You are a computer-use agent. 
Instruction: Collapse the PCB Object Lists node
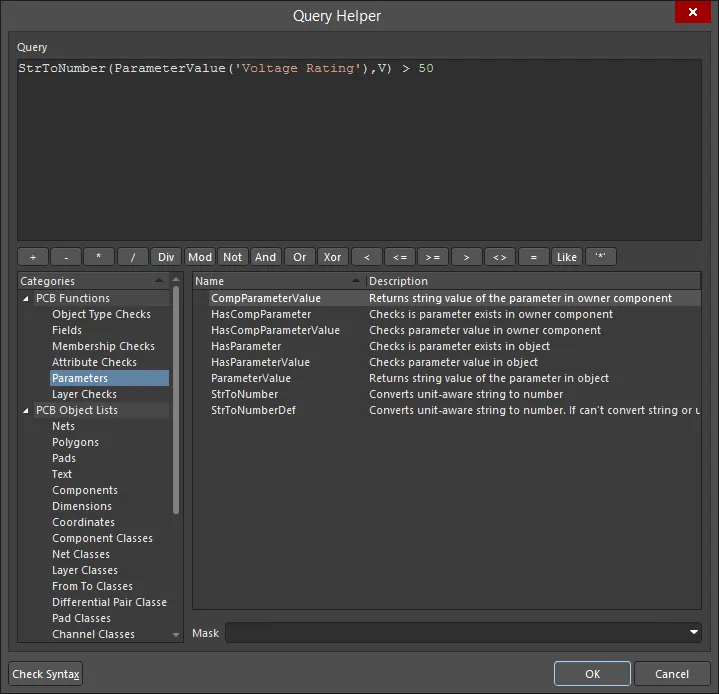click(26, 410)
